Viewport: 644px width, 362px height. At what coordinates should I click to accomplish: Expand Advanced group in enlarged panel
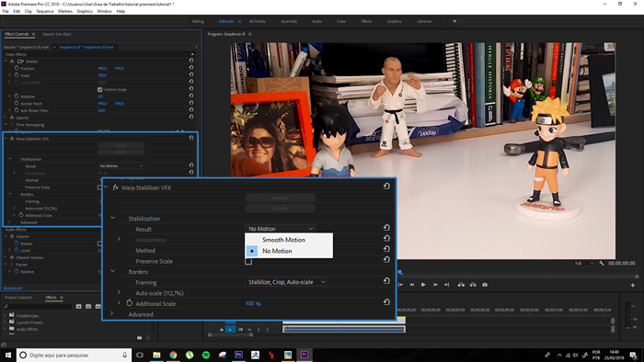(x=111, y=313)
